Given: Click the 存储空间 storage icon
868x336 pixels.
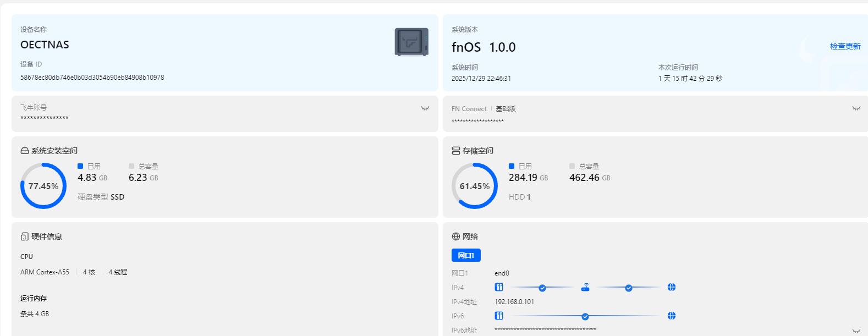Looking at the screenshot, I should click(456, 151).
